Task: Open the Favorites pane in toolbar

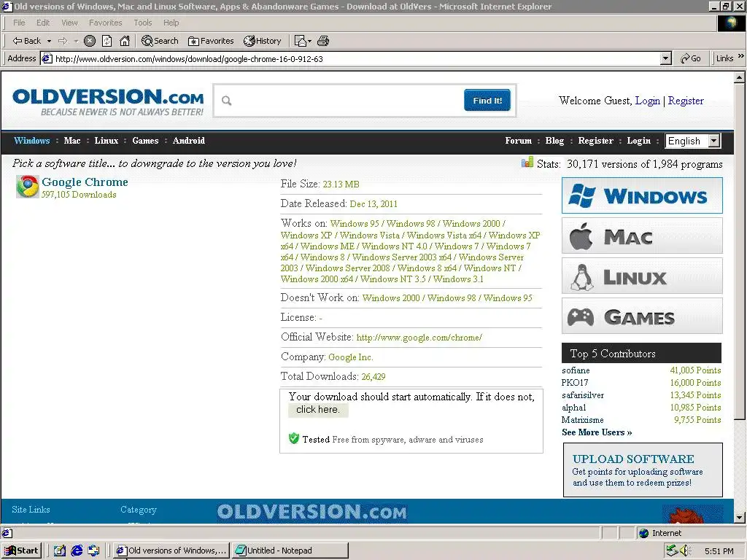Action: 211,41
